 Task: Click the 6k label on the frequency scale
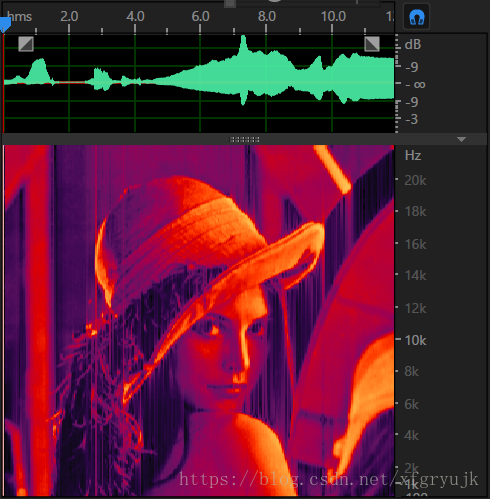(x=411, y=404)
